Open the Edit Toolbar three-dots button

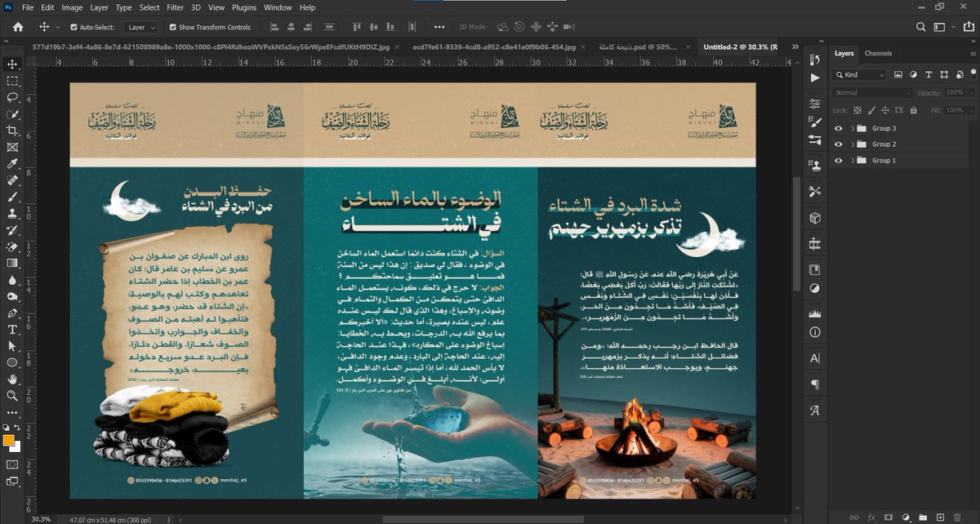click(x=12, y=412)
